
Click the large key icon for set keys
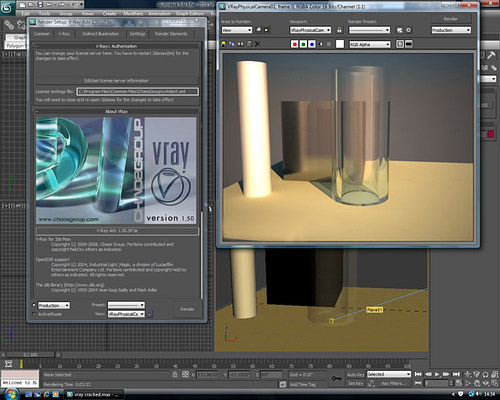pyautogui.click(x=336, y=379)
